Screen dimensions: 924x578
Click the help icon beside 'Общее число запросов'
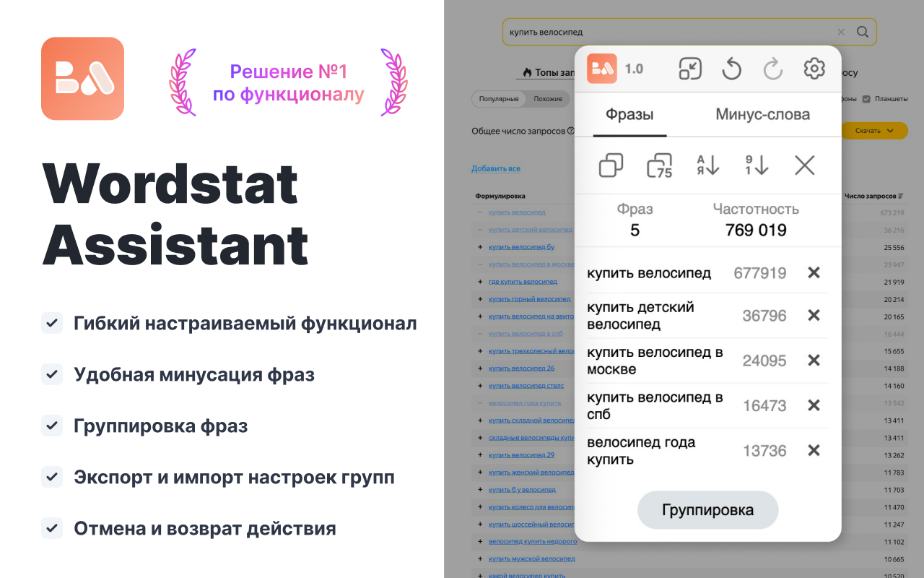point(571,131)
